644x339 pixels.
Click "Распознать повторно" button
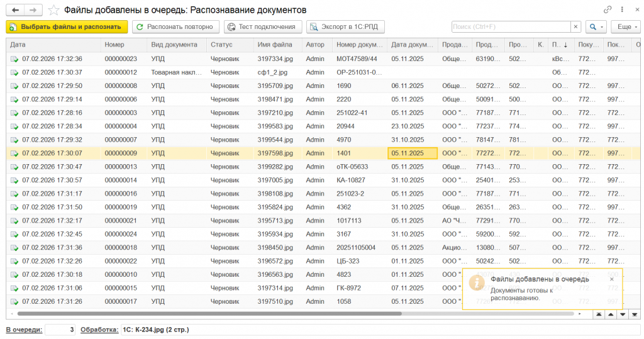click(x=176, y=27)
